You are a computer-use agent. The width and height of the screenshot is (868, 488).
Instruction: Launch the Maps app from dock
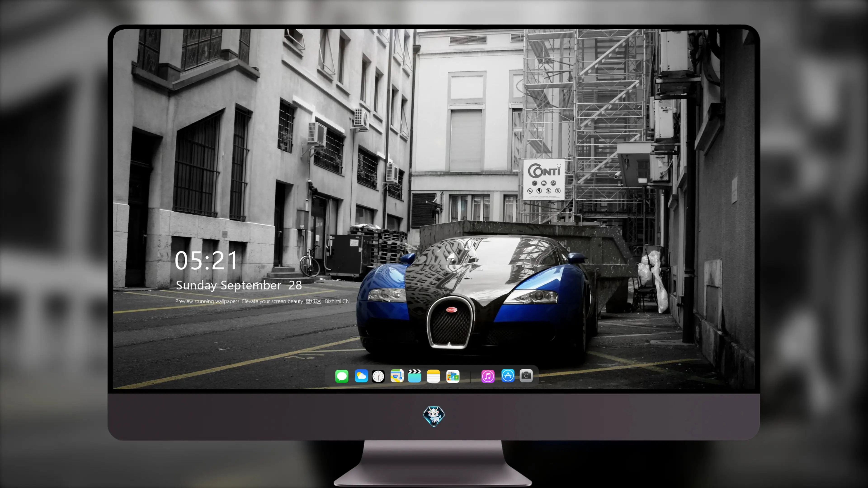point(397,376)
